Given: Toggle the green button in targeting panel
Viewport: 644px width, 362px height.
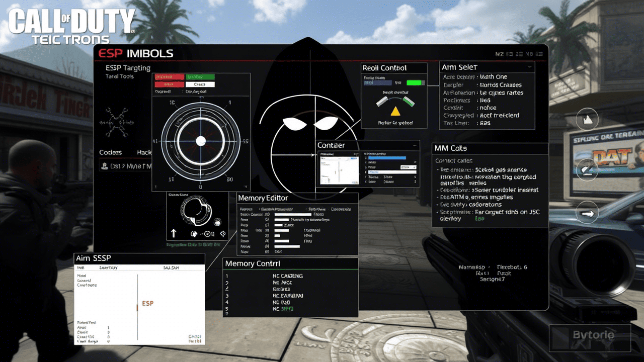Looking at the screenshot, I should (200, 77).
